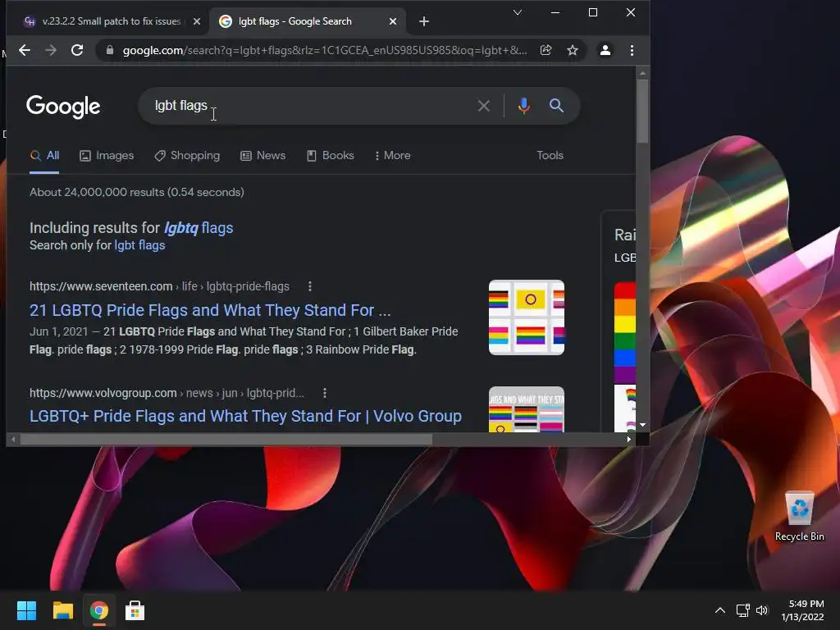This screenshot has height=630, width=840.
Task: Submit search with the magnifier icon
Action: click(x=557, y=106)
